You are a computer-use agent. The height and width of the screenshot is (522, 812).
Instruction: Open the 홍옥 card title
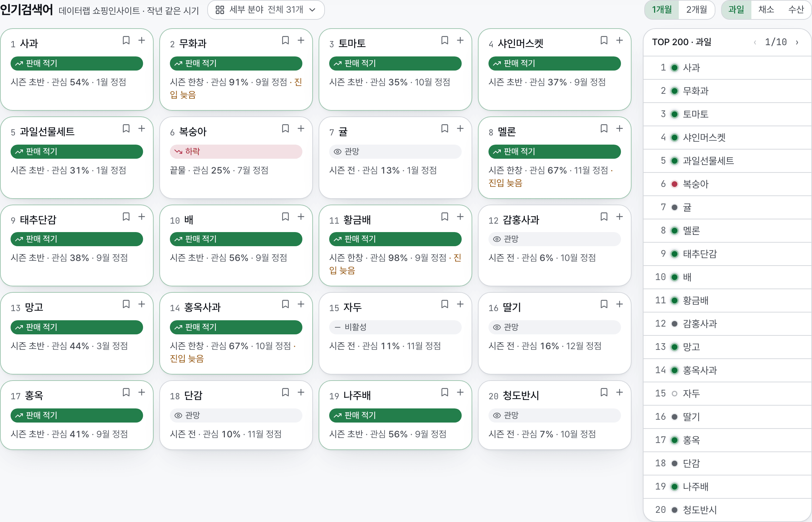coord(34,396)
